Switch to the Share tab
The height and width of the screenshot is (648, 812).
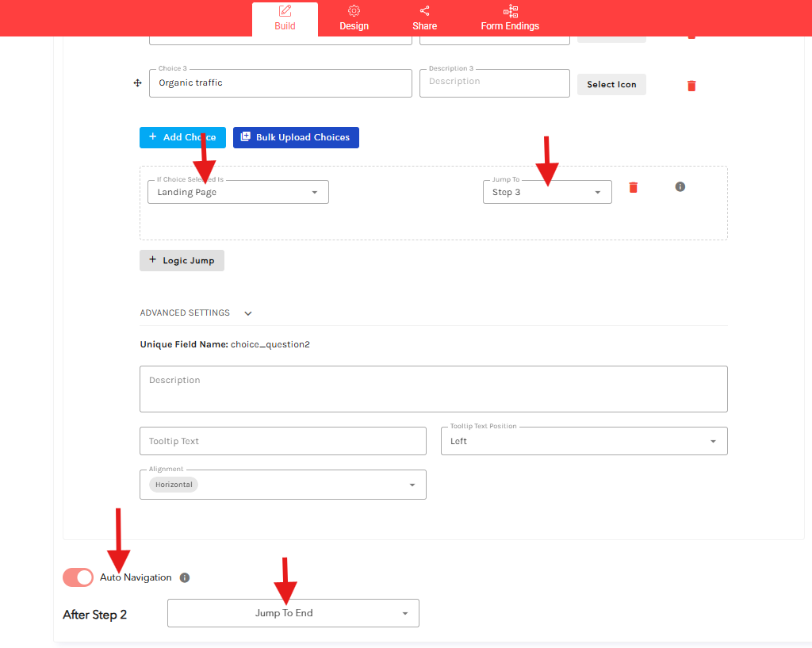tap(424, 11)
